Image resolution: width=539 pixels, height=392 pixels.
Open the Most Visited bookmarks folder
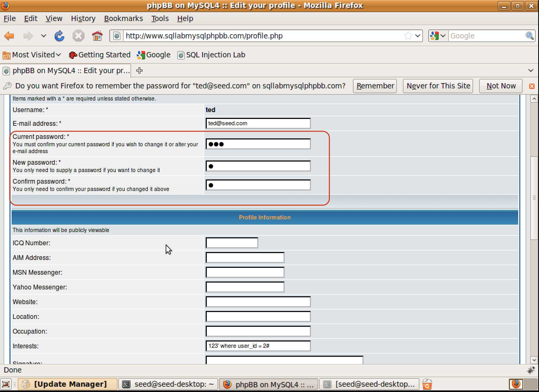tap(32, 55)
